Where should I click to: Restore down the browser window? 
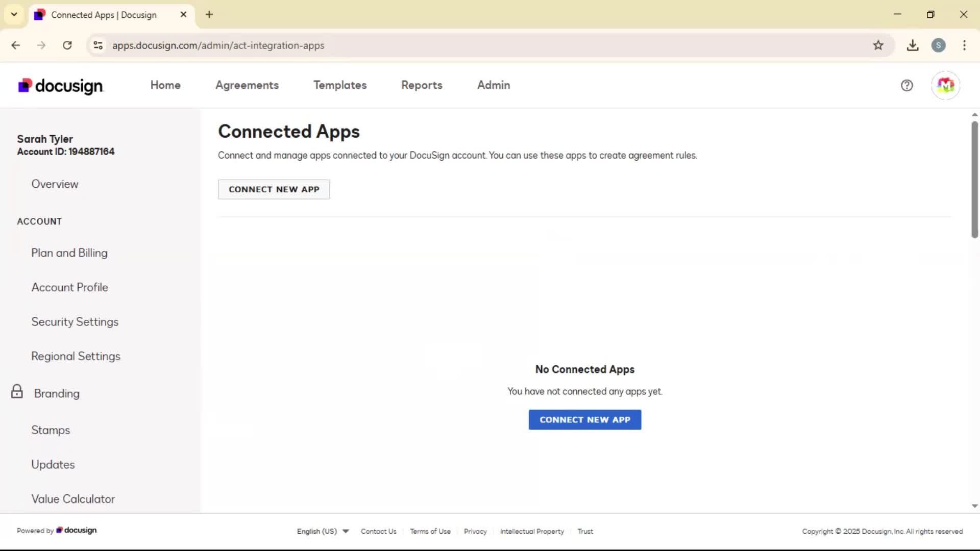coord(930,14)
